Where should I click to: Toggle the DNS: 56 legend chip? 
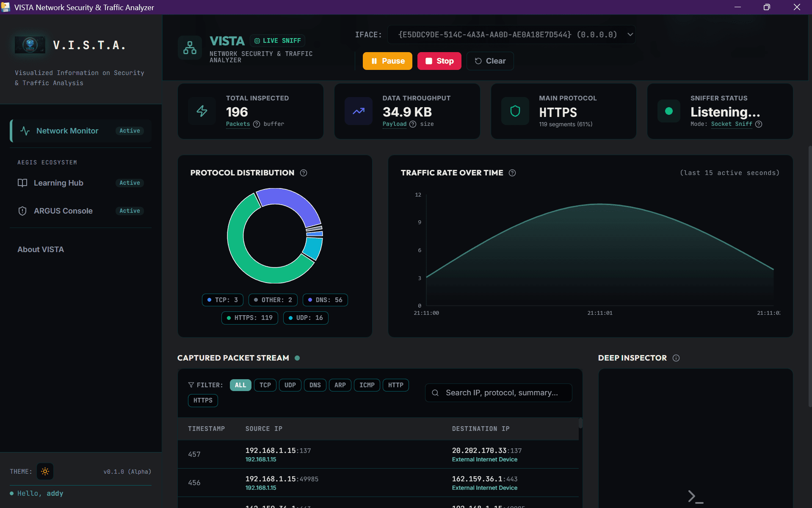(325, 300)
